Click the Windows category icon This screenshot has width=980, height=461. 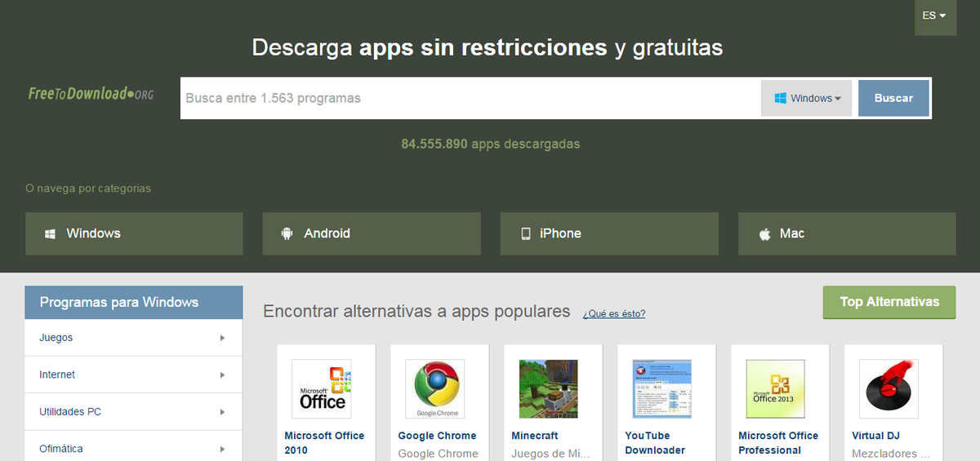[x=51, y=233]
